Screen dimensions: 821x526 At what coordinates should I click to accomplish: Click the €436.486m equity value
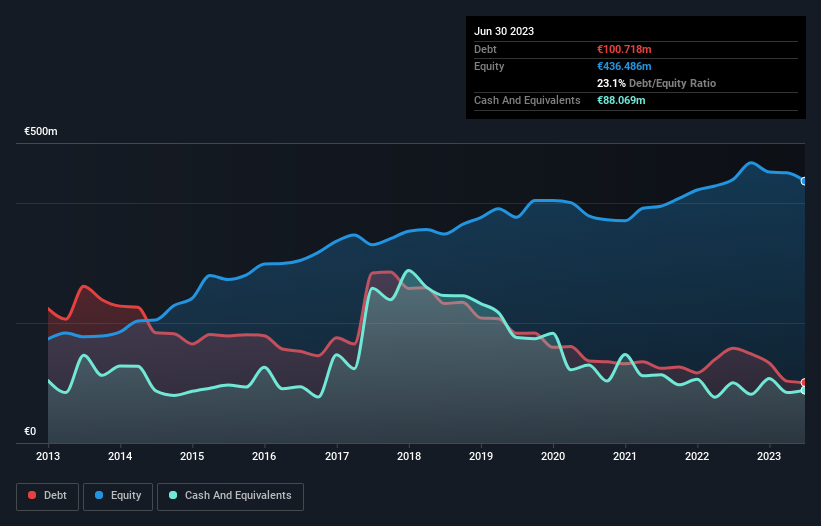tap(624, 66)
